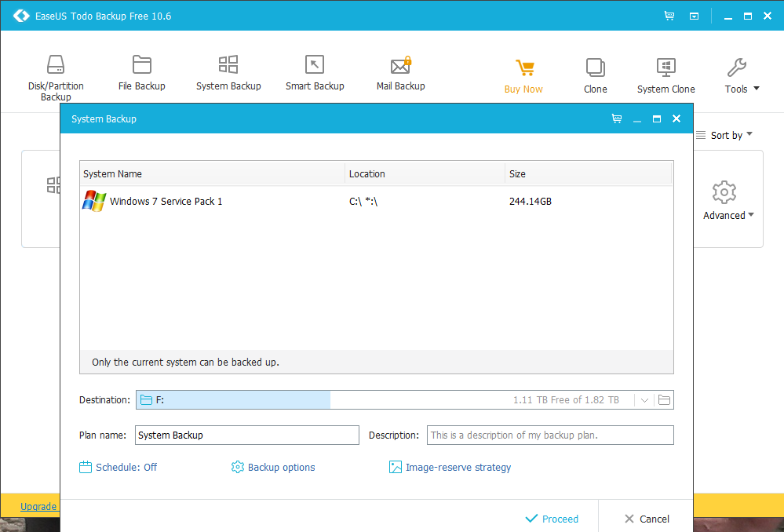The height and width of the screenshot is (532, 784).
Task: Expand the Advanced options menu
Action: pos(728,201)
